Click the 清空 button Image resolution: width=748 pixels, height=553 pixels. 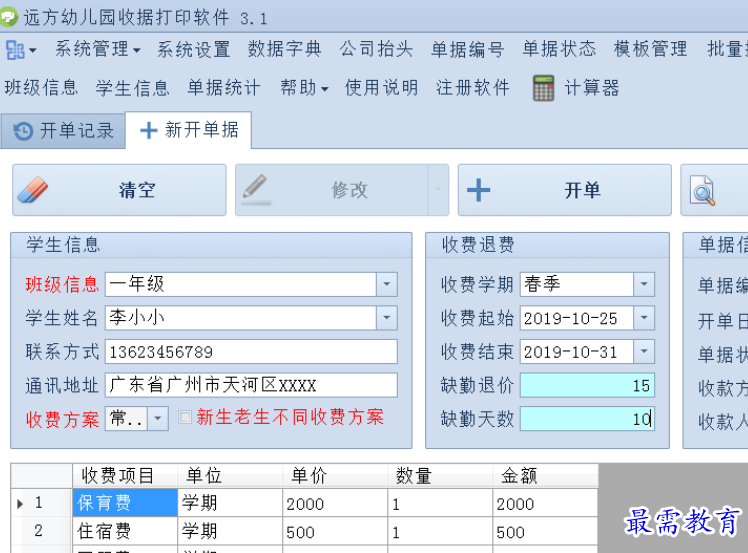(119, 190)
